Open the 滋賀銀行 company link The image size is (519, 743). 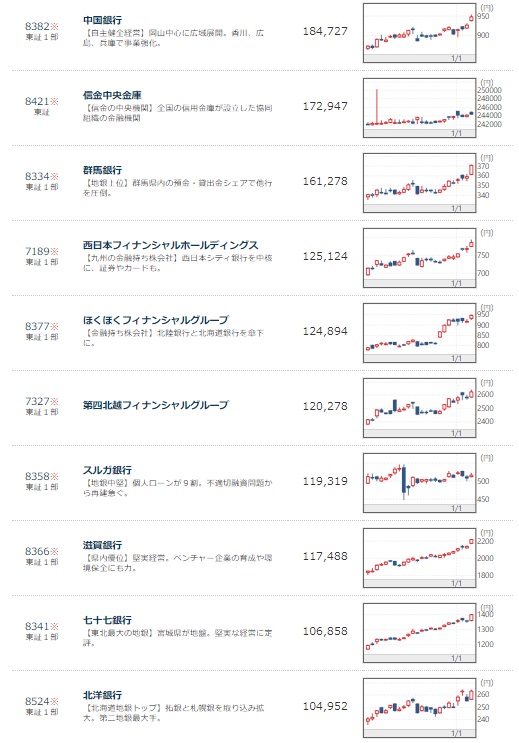click(102, 545)
